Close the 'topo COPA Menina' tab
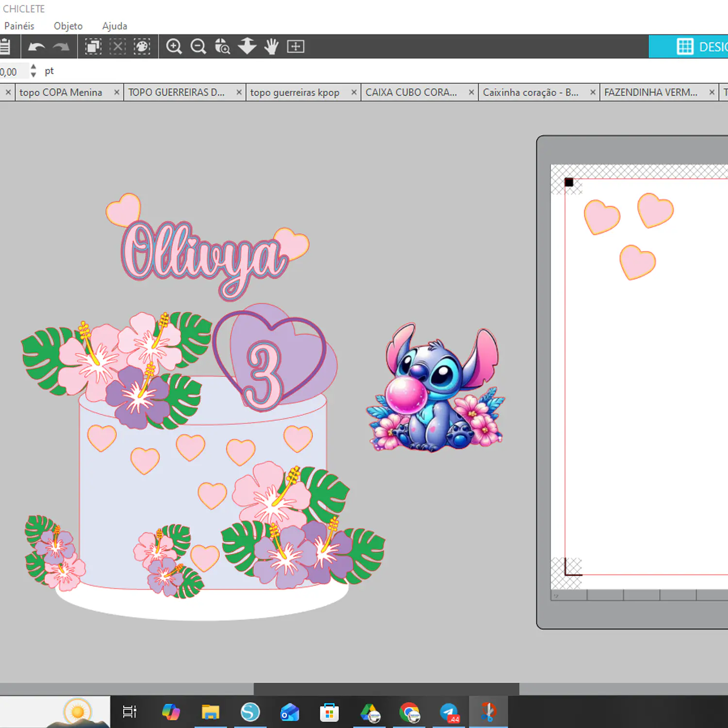The height and width of the screenshot is (728, 728). [x=117, y=92]
